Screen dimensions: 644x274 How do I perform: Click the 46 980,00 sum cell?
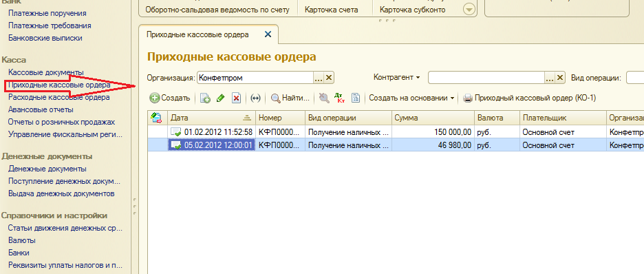433,145
